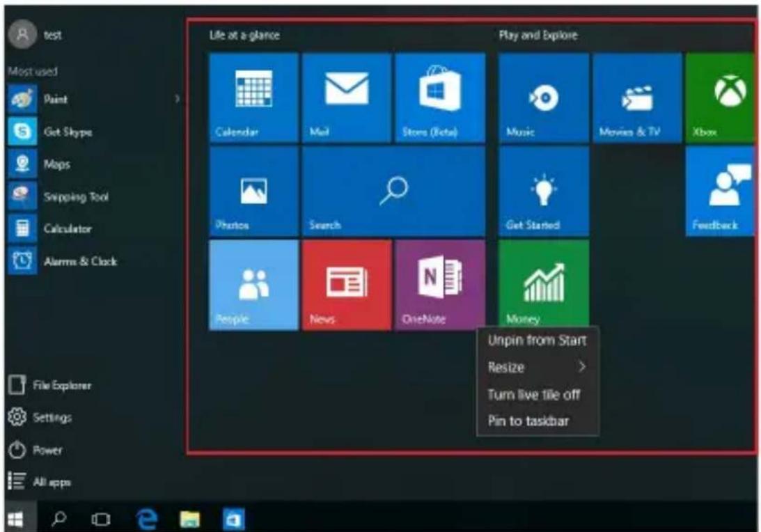Screen dimensions: 761x532
Task: Launch the OneNote tile
Action: coord(440,285)
